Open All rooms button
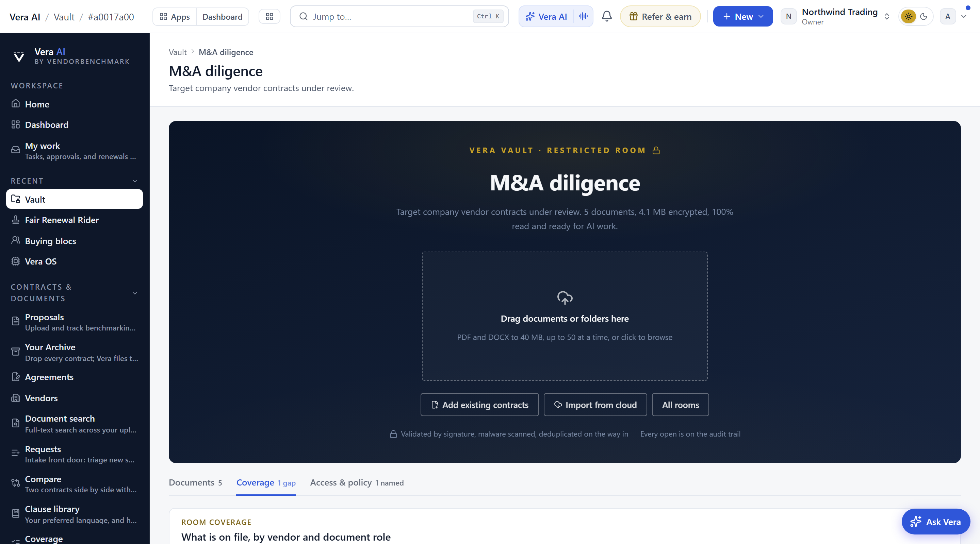The height and width of the screenshot is (544, 980). pos(680,405)
